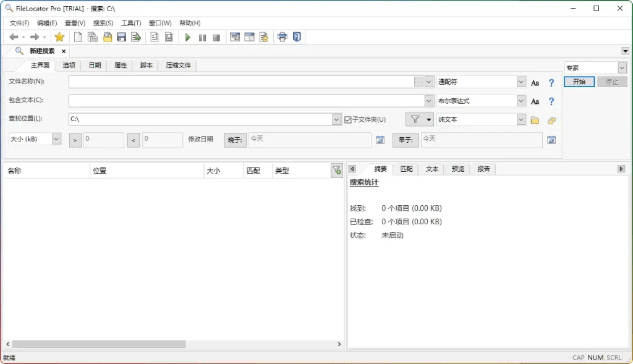Open the printer icon to print results
Image resolution: width=633 pixels, height=364 pixels.
[282, 37]
